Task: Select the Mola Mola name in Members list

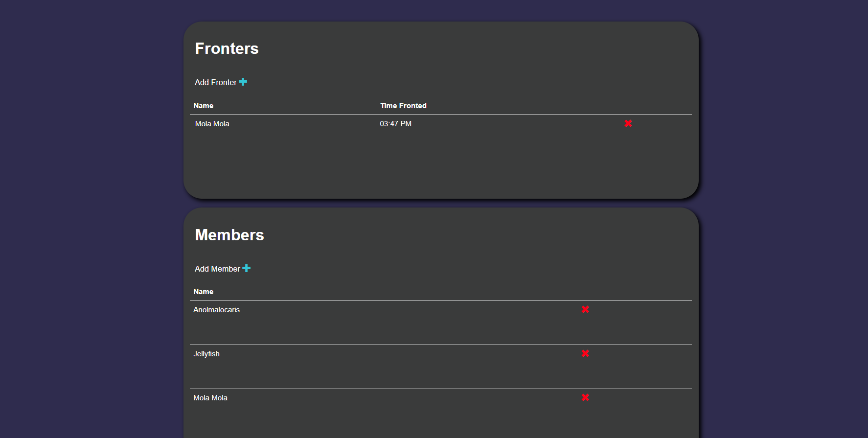Action: [x=210, y=398]
